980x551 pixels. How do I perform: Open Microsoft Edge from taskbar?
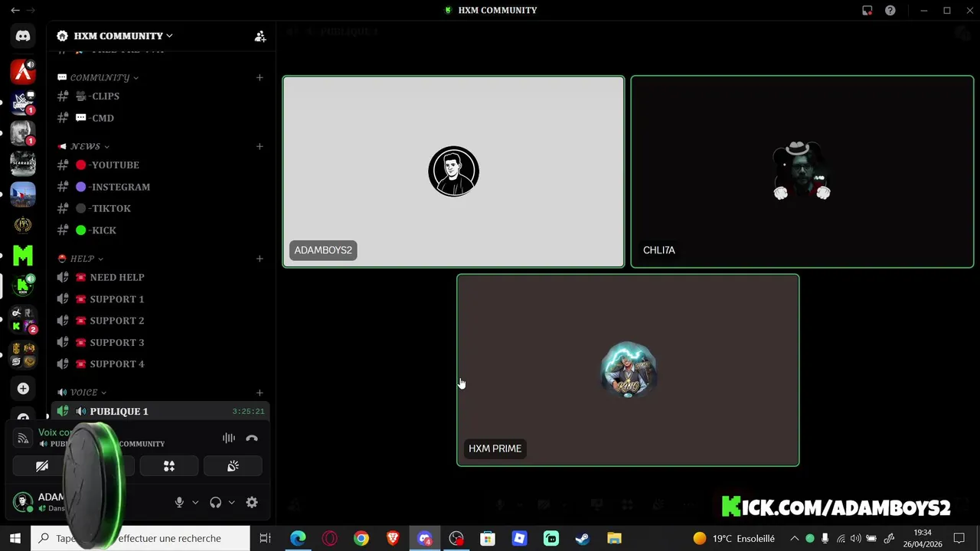click(298, 539)
